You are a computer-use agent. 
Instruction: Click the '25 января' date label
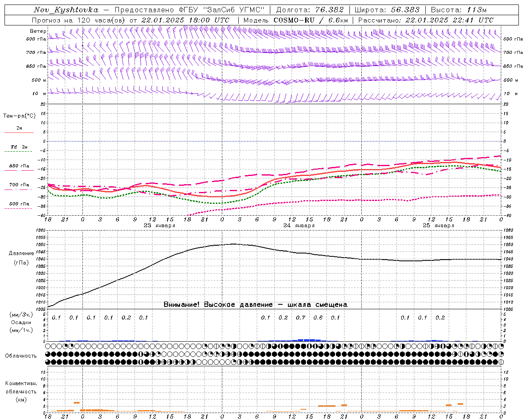click(438, 226)
